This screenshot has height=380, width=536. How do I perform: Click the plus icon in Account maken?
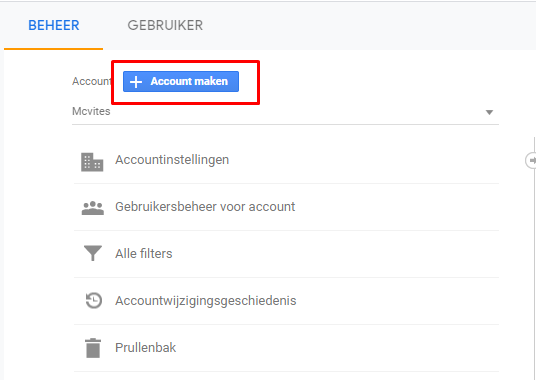[x=136, y=82]
